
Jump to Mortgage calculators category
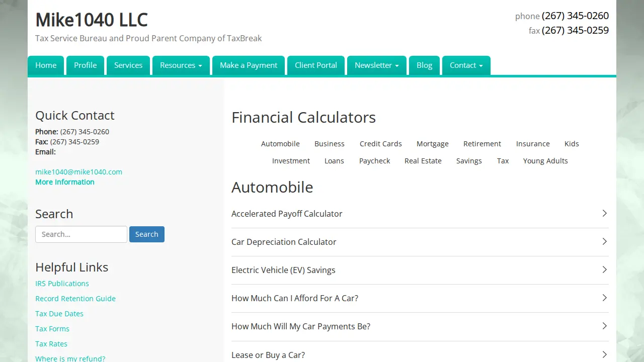433,144
